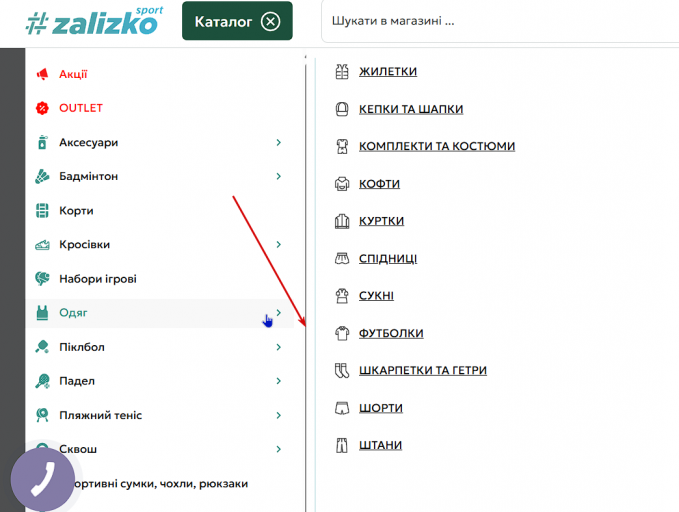
Task: Click the jacket icon beside КУРТКИ
Action: [x=342, y=221]
